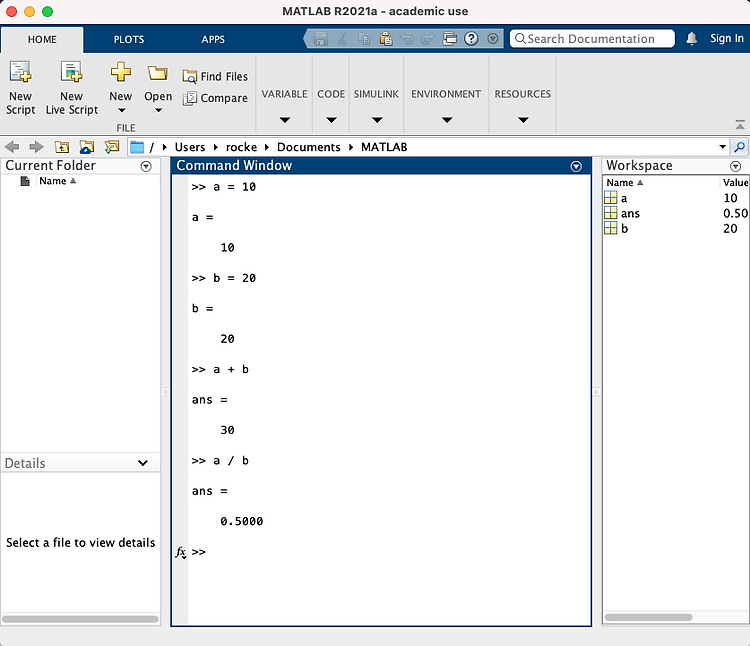The image size is (750, 646).
Task: Click Users in the address path
Action: click(190, 147)
